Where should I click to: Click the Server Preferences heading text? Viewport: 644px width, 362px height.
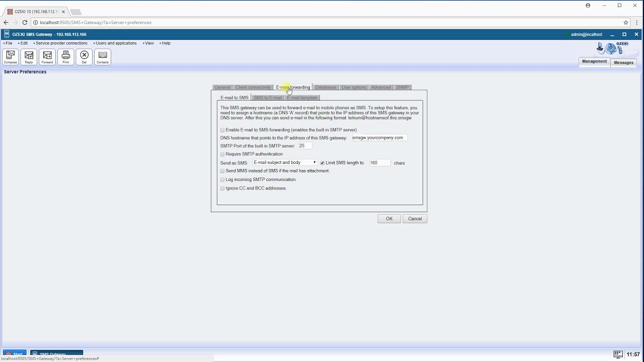[x=25, y=72]
